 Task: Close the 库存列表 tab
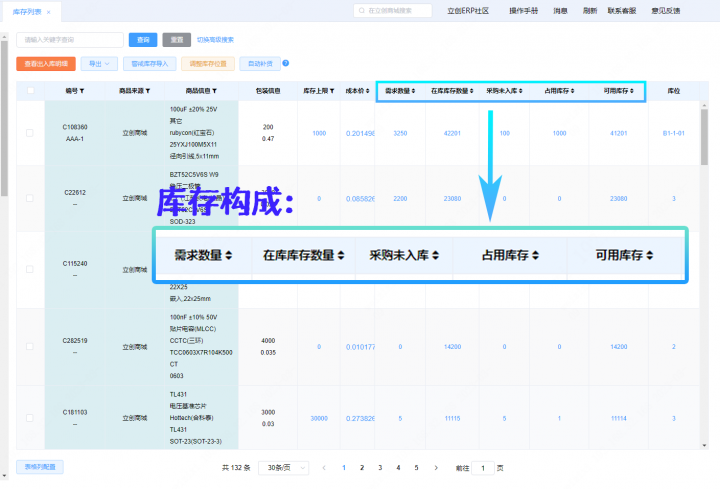tap(48, 11)
